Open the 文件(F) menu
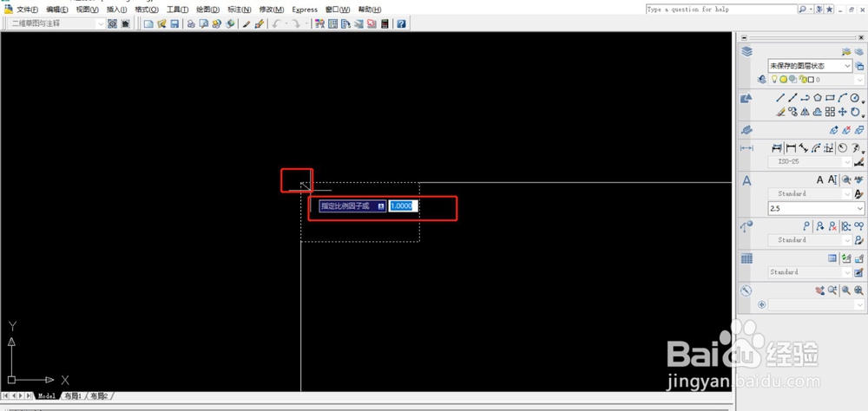Screen dimensions: 868x411 tap(27, 10)
